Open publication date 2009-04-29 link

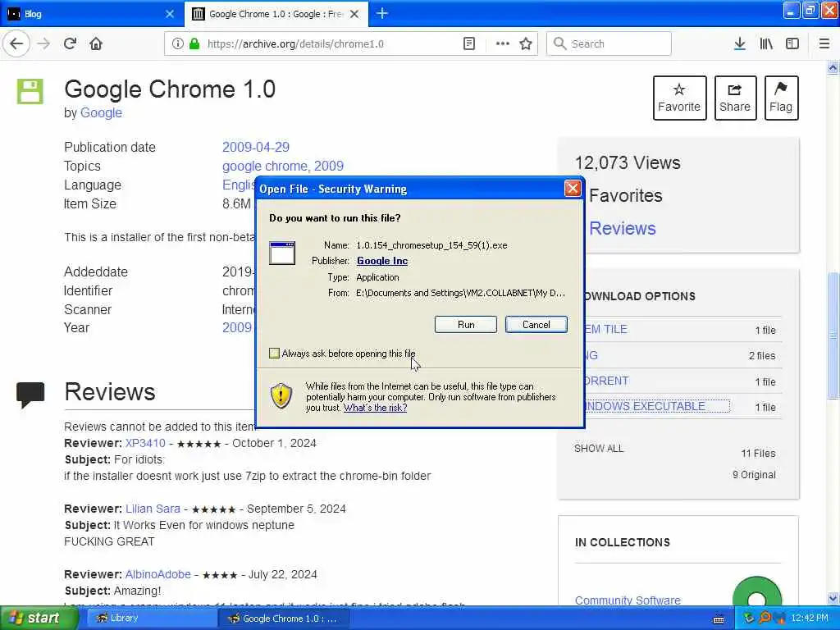pos(256,148)
